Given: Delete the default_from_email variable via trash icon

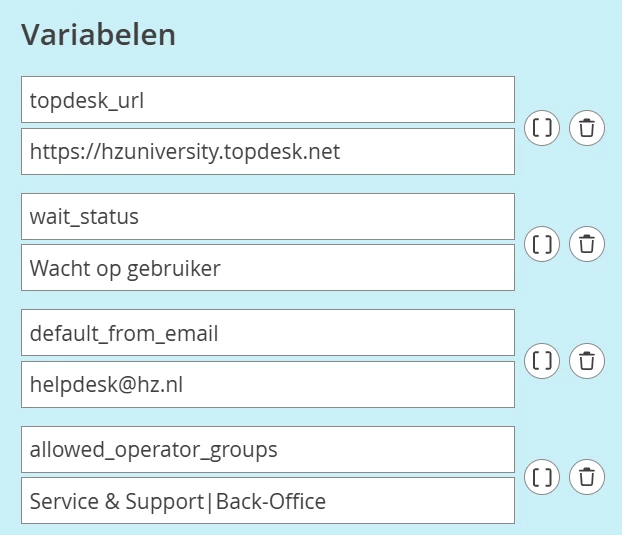Looking at the screenshot, I should point(587,361).
